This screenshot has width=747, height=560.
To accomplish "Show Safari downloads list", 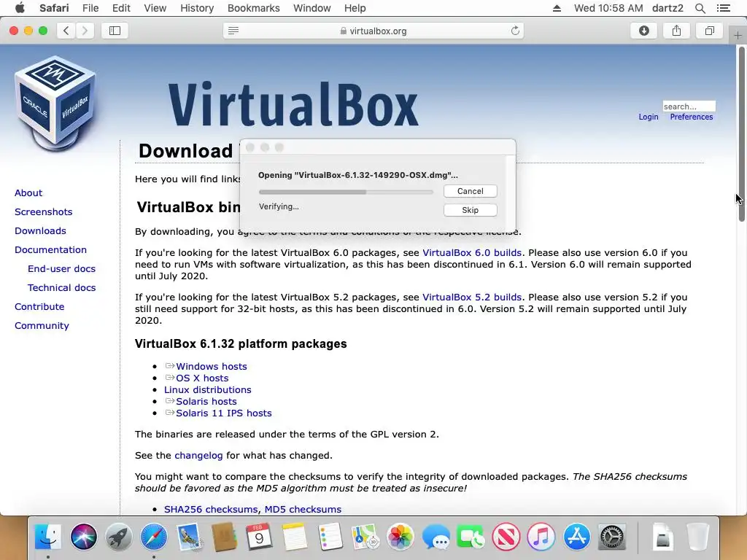I will click(x=643, y=31).
